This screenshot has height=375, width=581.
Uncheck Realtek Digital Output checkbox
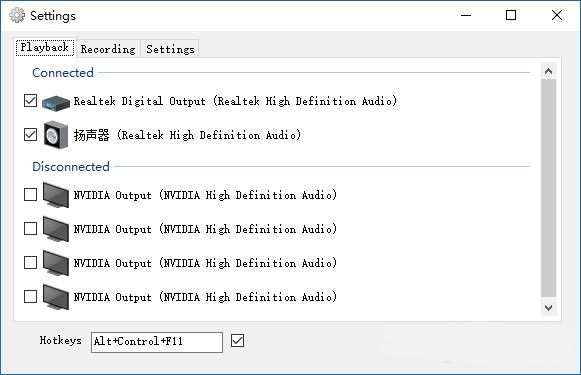click(30, 100)
